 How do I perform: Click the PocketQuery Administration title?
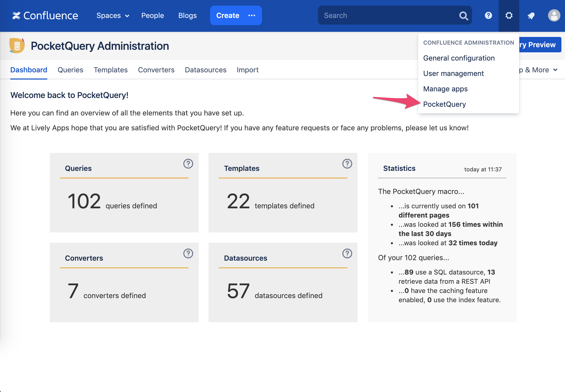click(100, 46)
